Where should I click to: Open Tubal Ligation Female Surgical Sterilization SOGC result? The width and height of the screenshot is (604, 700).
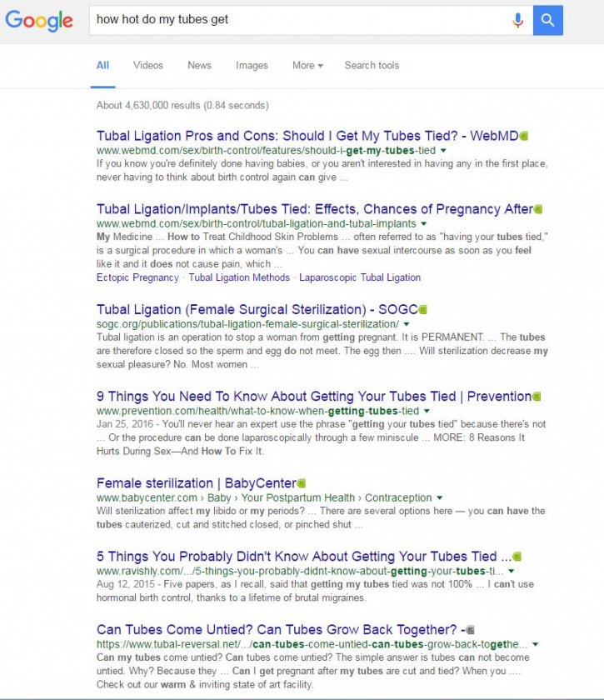point(257,309)
